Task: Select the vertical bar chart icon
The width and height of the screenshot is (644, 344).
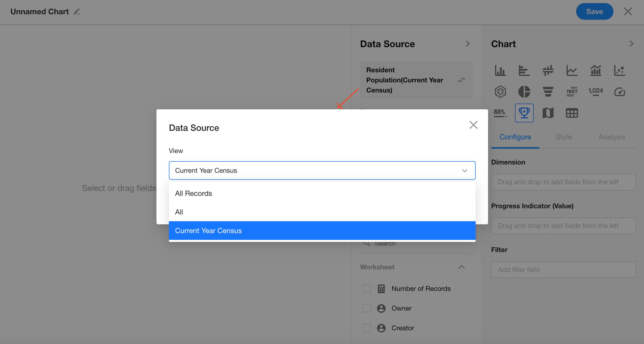Action: [x=500, y=70]
